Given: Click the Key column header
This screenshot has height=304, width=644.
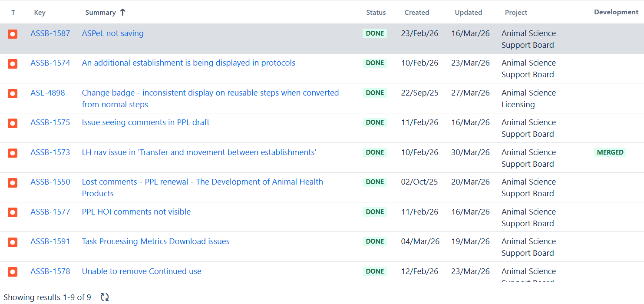Looking at the screenshot, I should click(x=40, y=12).
